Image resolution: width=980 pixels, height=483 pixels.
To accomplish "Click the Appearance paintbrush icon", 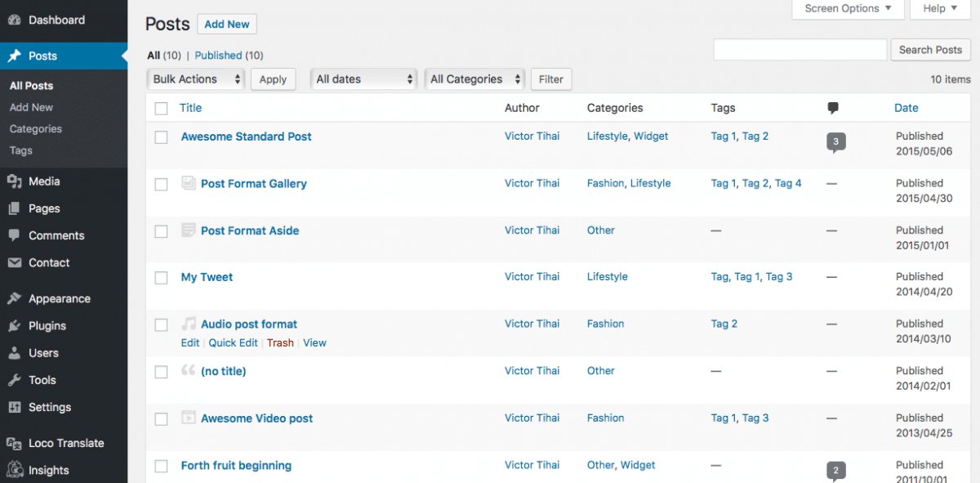I will 14,298.
